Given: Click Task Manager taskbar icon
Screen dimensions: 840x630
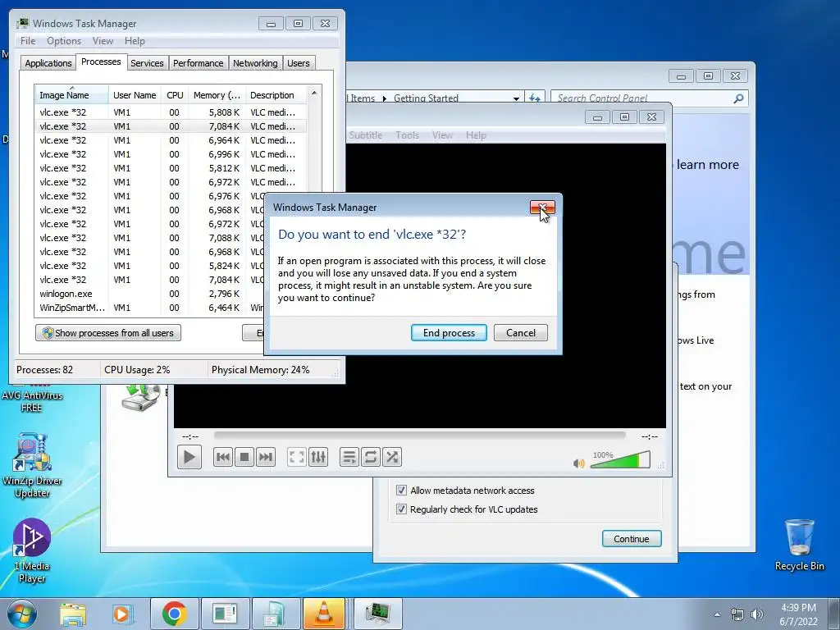Looking at the screenshot, I should (x=377, y=614).
